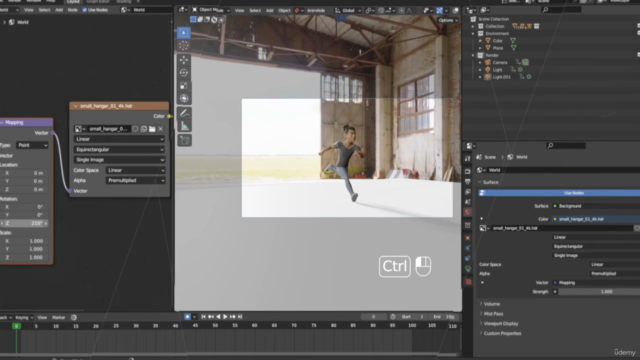Select the Scale tool in viewport toolbar

pyautogui.click(x=184, y=86)
